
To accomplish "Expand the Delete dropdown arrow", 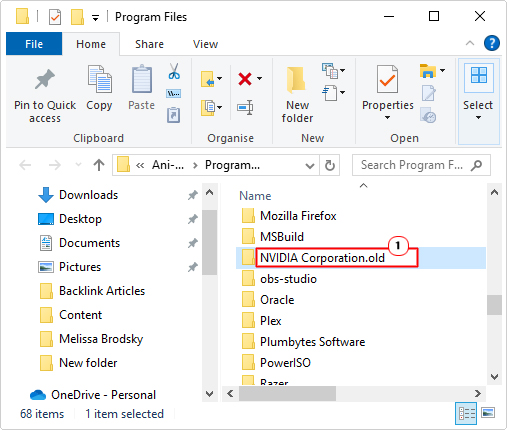I will point(259,79).
